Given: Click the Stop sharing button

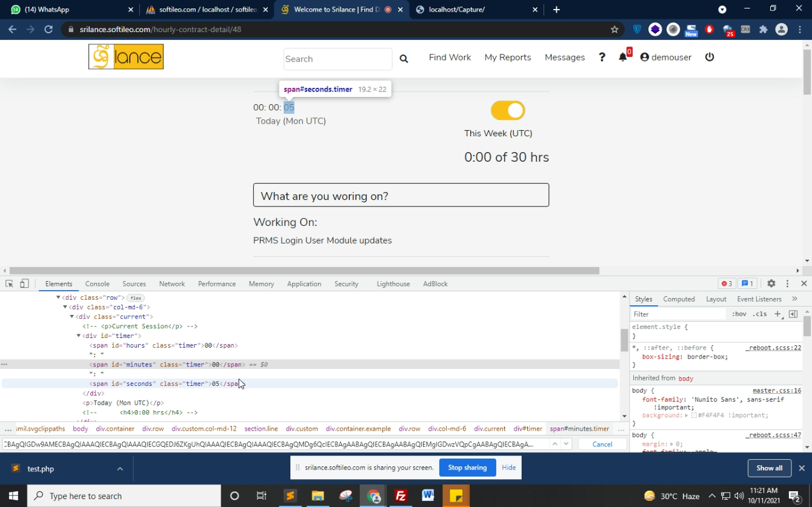Looking at the screenshot, I should coord(467,468).
